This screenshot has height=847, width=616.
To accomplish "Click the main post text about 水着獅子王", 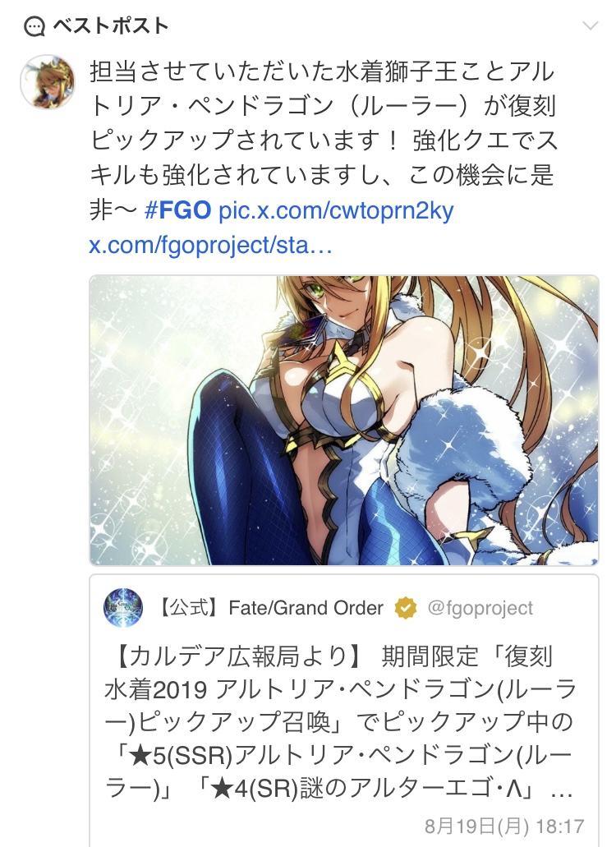I will click(323, 140).
